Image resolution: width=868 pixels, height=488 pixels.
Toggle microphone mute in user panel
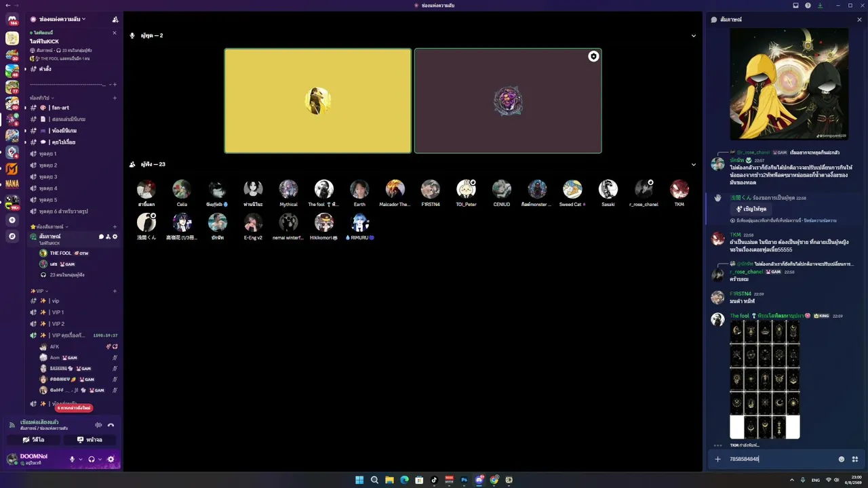click(72, 460)
